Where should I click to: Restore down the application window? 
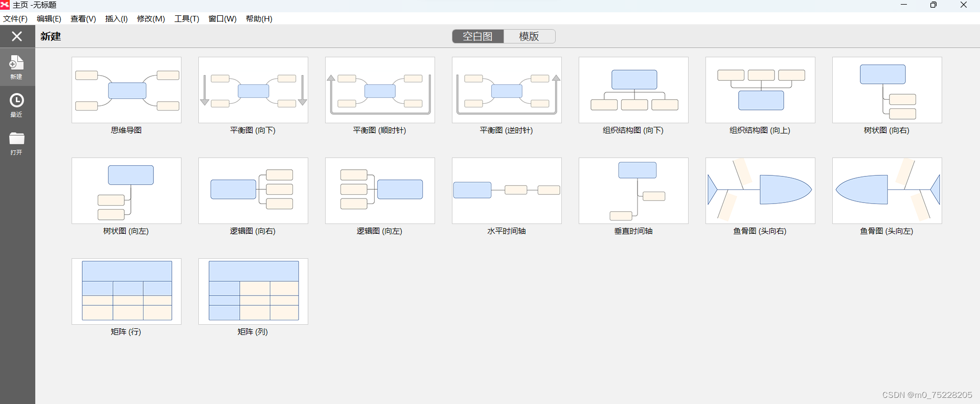[933, 5]
